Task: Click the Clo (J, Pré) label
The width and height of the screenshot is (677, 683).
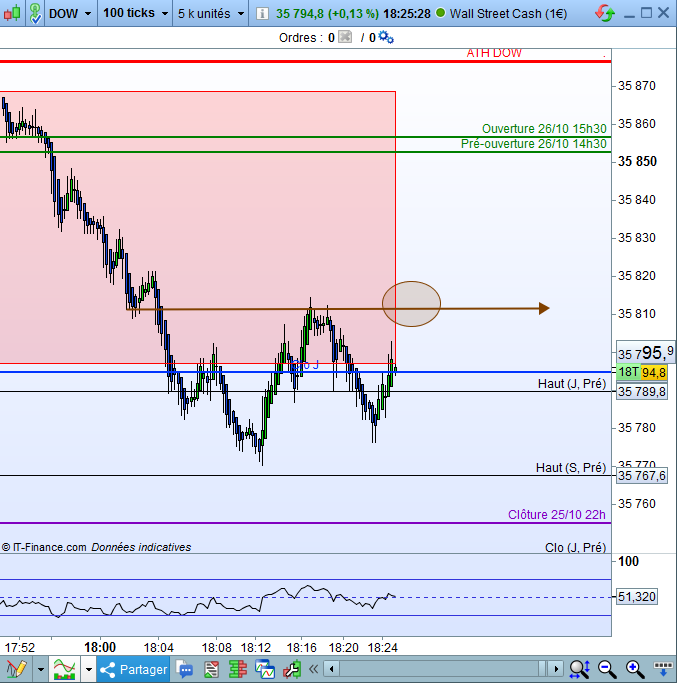Action: coord(575,548)
